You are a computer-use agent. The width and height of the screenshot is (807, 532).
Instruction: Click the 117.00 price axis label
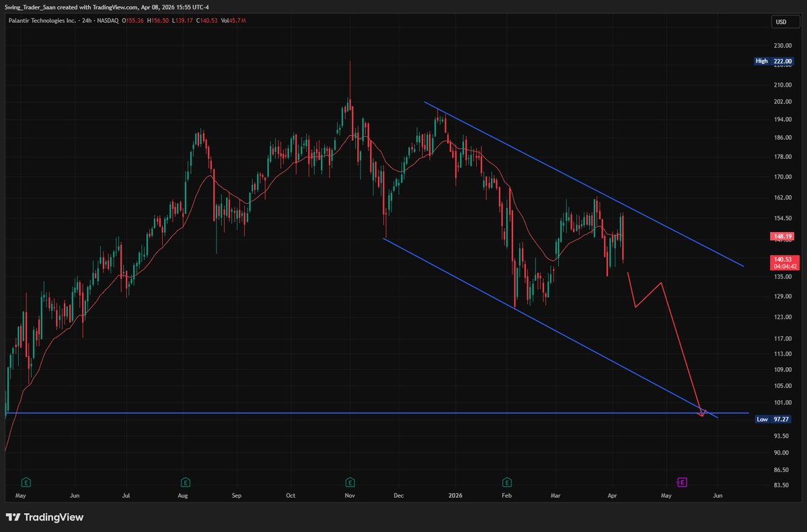(781, 338)
